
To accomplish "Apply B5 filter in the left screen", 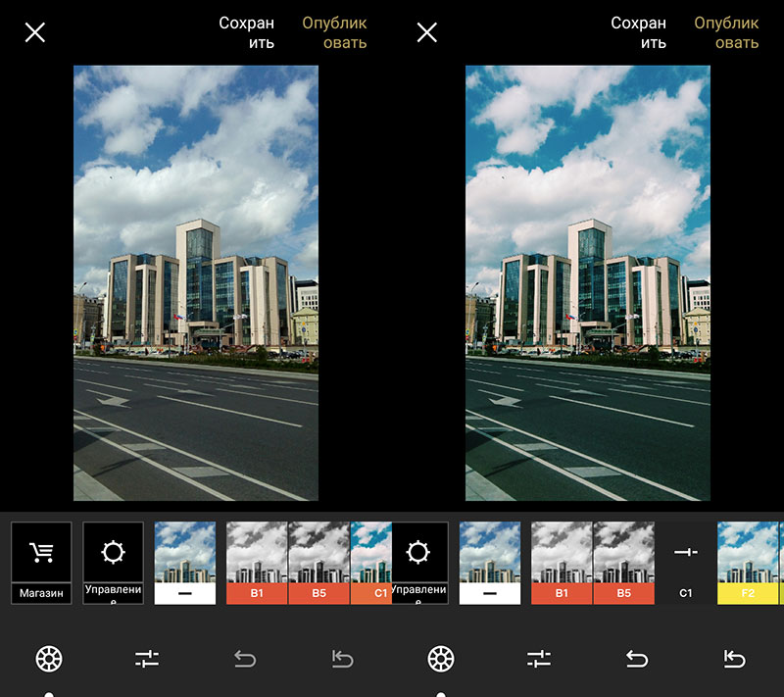I will pyautogui.click(x=319, y=563).
